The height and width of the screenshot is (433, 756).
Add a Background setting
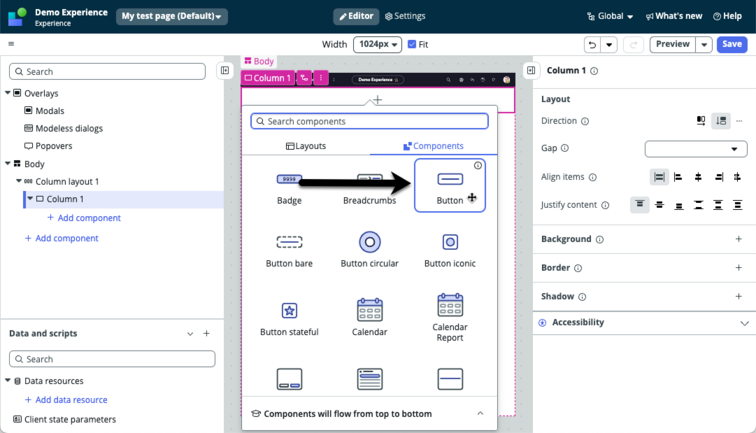tap(738, 239)
